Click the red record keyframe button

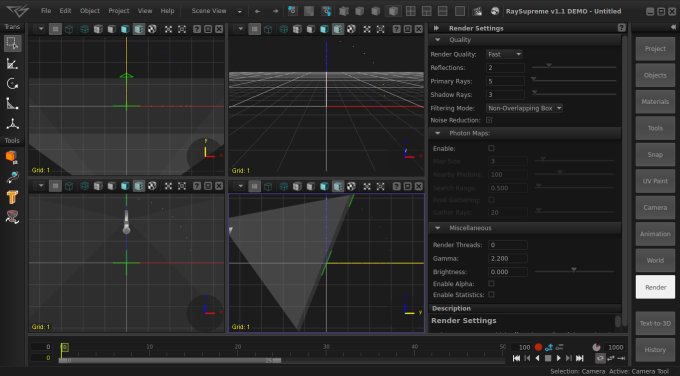point(538,347)
